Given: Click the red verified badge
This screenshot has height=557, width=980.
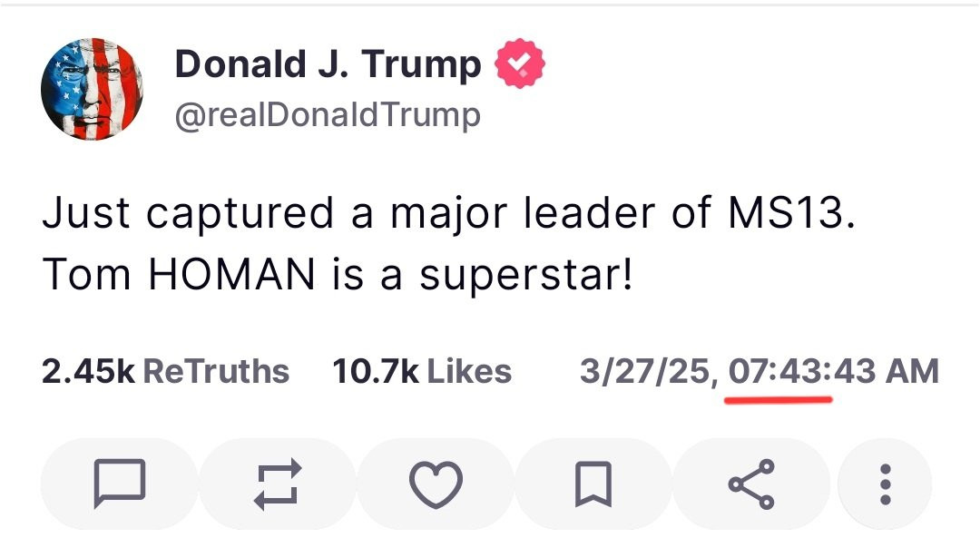Looking at the screenshot, I should pyautogui.click(x=520, y=64).
